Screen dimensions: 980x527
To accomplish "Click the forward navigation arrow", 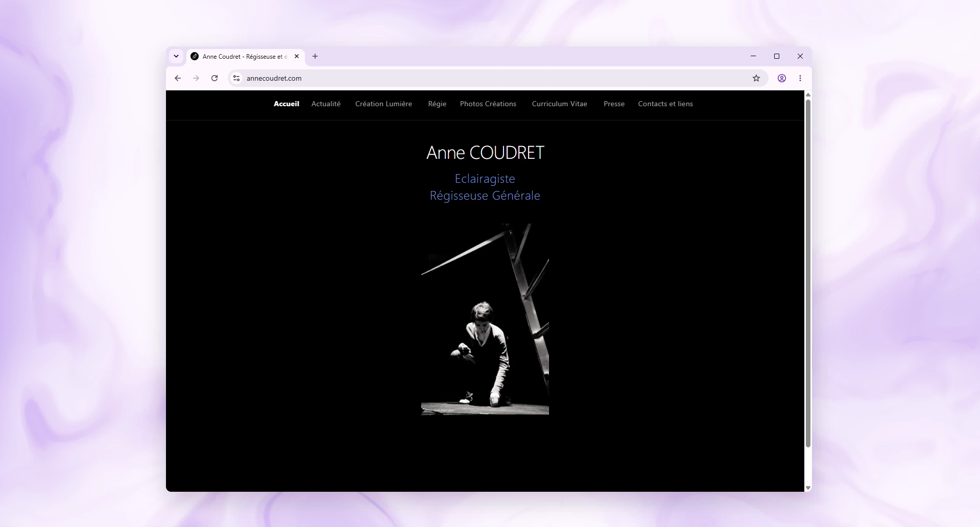I will click(x=196, y=78).
